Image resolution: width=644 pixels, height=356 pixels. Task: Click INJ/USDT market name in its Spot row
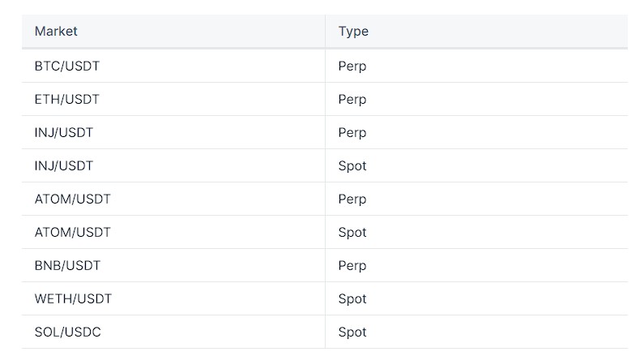(64, 166)
